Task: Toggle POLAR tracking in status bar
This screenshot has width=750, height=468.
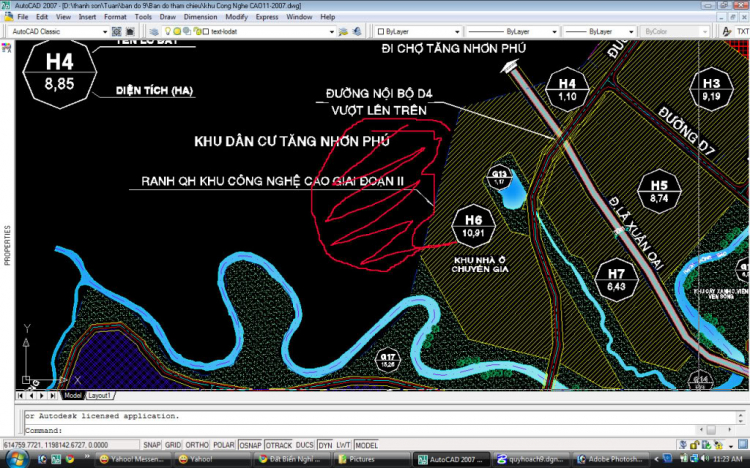Action: pyautogui.click(x=223, y=445)
